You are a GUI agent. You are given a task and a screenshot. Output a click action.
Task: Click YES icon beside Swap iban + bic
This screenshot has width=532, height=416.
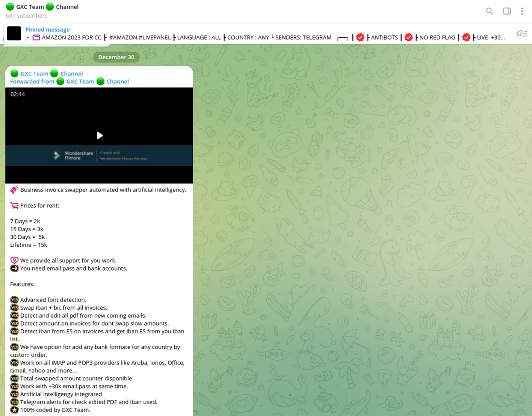pyautogui.click(x=14, y=308)
